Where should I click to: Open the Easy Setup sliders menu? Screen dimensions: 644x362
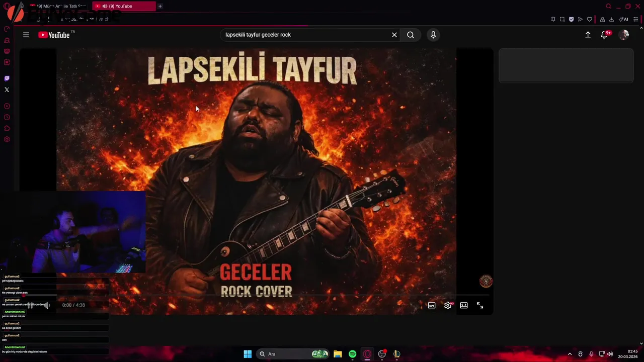click(636, 19)
